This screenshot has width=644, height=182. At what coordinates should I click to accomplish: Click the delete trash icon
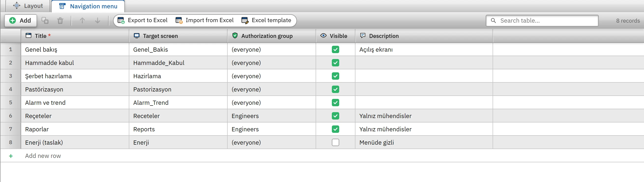[x=60, y=20]
